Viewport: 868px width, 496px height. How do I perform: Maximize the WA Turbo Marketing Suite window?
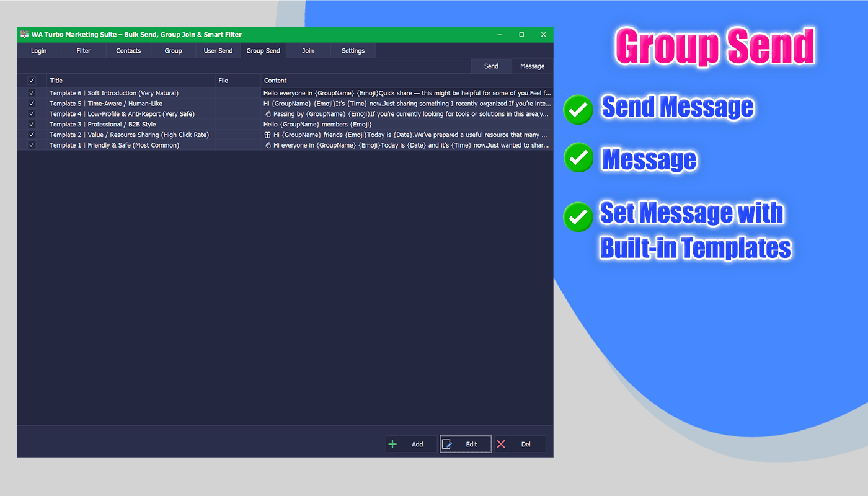click(521, 35)
